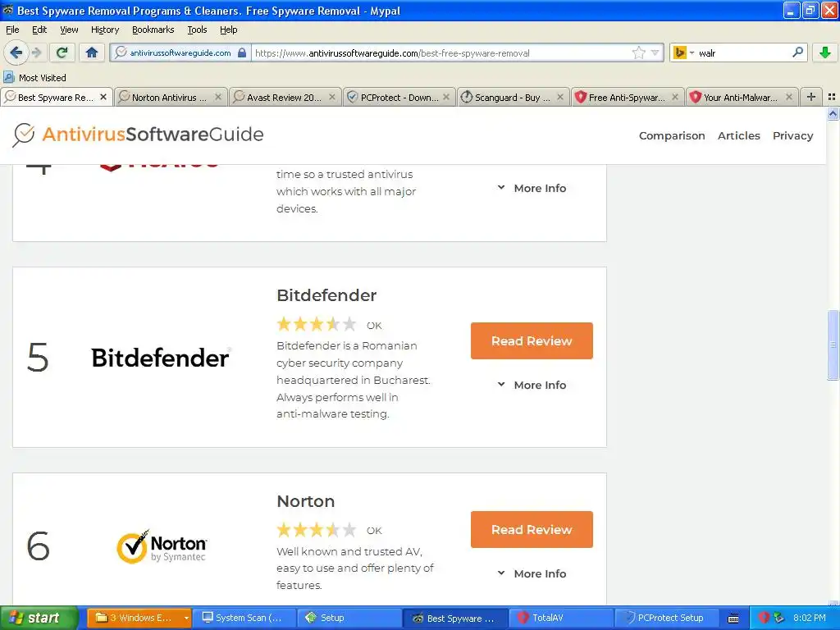The image size is (840, 630).
Task: Open the View menu
Action: coord(69,30)
